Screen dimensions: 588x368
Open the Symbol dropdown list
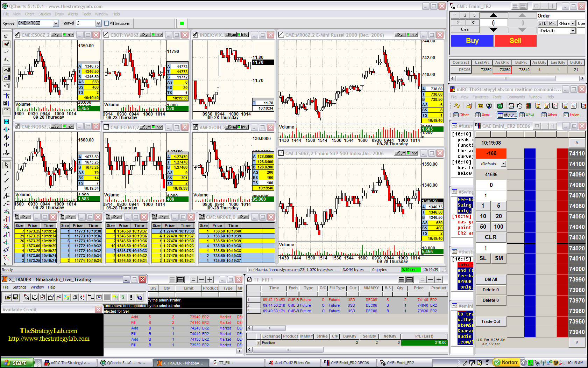56,23
